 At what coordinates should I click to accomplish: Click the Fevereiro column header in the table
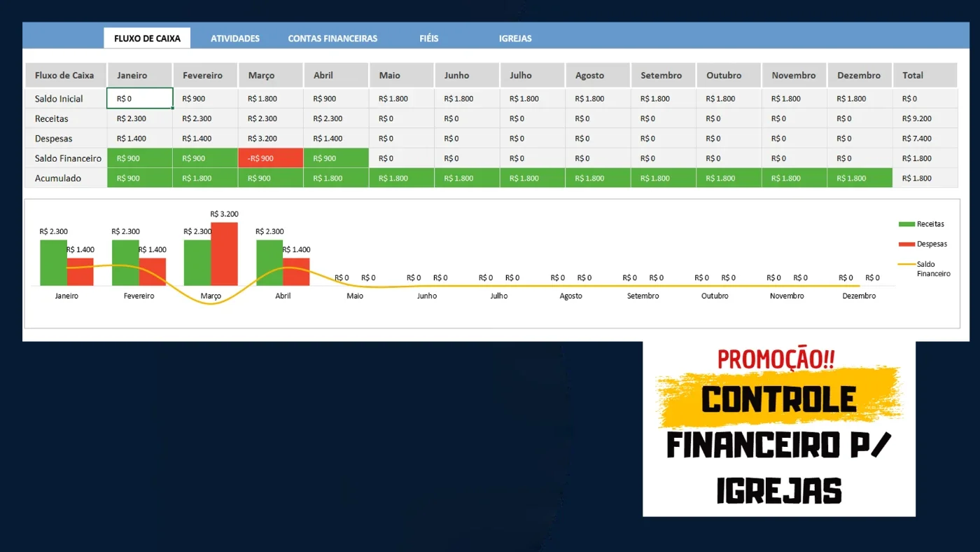(205, 75)
